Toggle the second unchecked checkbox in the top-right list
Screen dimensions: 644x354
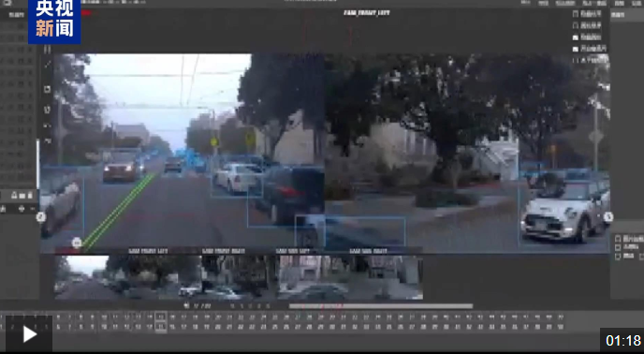pyautogui.click(x=576, y=25)
